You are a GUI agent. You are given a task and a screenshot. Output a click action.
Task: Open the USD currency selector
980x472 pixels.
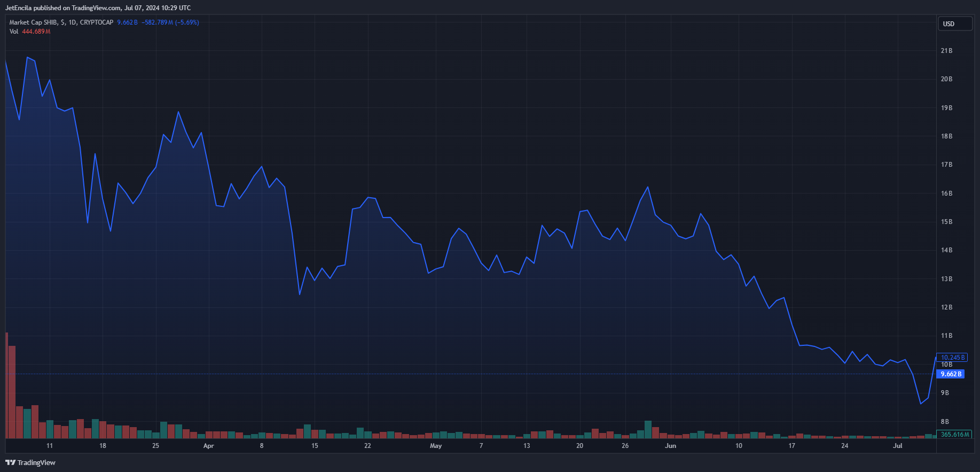955,24
